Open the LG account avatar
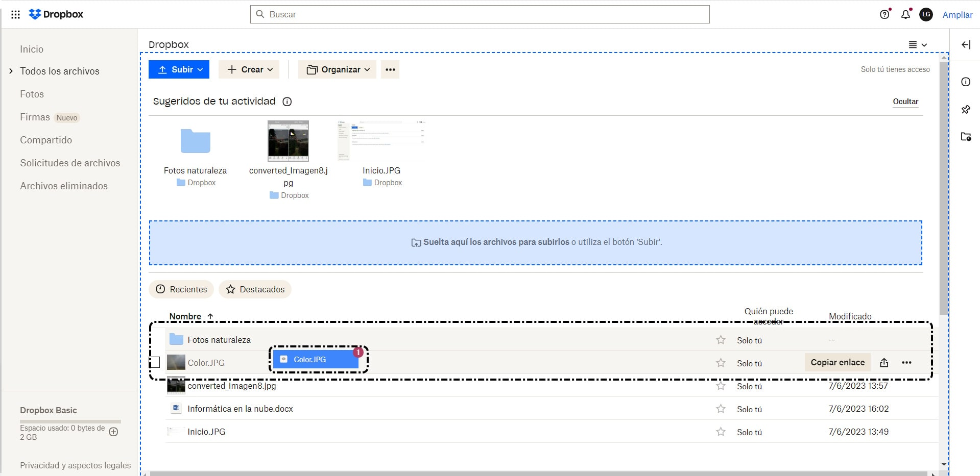This screenshot has width=980, height=476. click(x=926, y=14)
